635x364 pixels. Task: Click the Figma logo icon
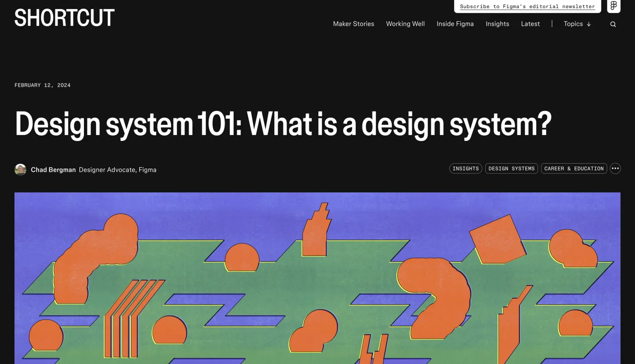click(x=614, y=6)
